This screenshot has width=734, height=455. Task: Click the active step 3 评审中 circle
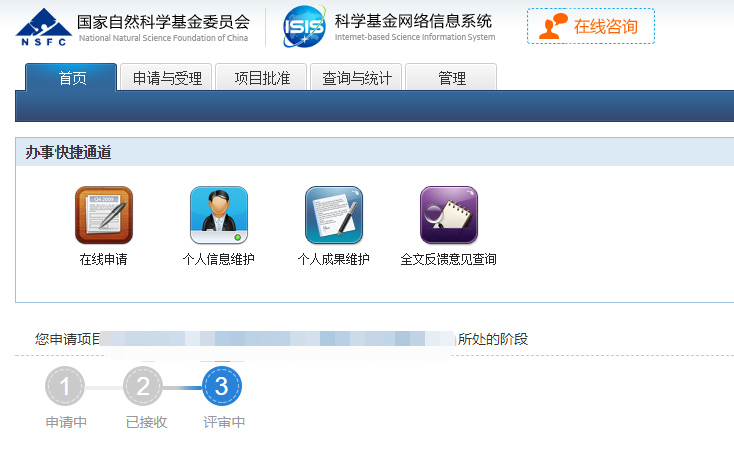coord(222,386)
